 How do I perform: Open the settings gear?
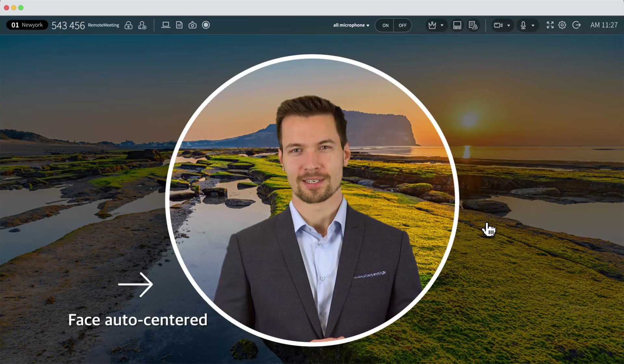[562, 25]
